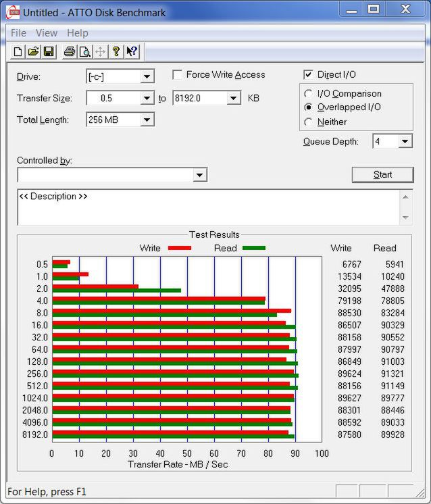The height and width of the screenshot is (504, 431).
Task: Open the File menu
Action: [18, 33]
